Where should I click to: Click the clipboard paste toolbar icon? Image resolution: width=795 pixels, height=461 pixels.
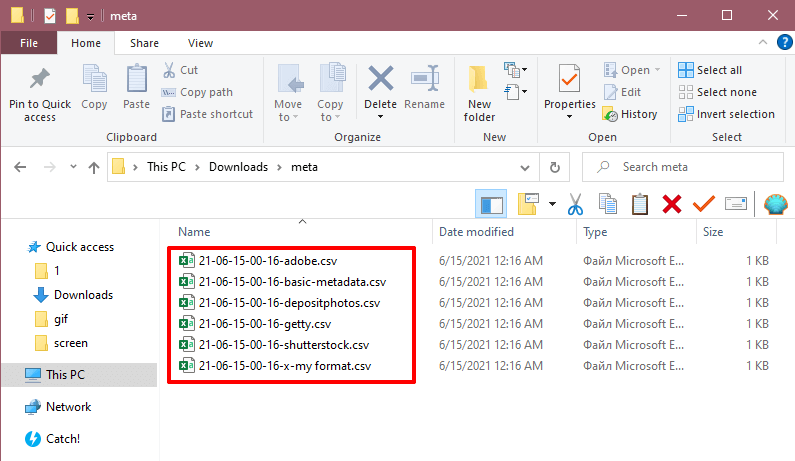(x=640, y=204)
